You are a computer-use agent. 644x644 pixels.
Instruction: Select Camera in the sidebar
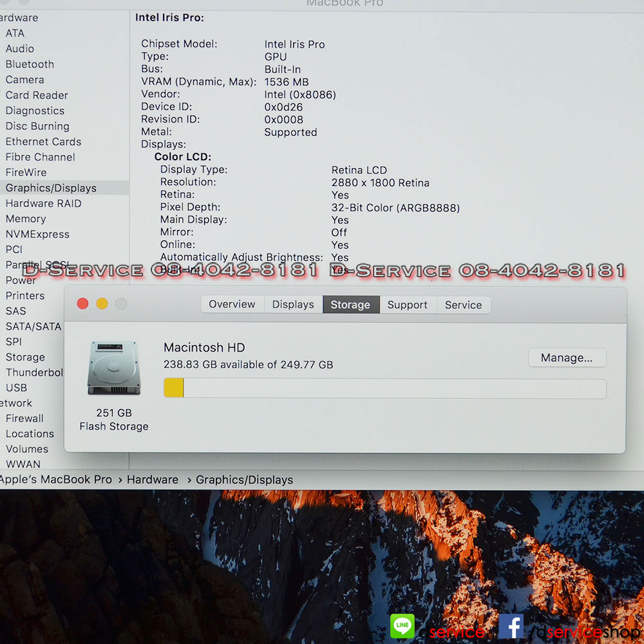(24, 80)
